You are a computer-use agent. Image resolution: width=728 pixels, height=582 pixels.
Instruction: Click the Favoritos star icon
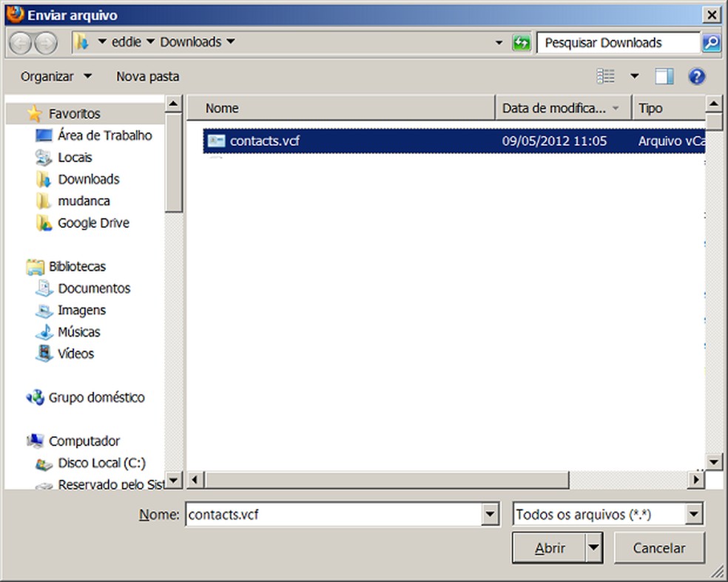[34, 113]
